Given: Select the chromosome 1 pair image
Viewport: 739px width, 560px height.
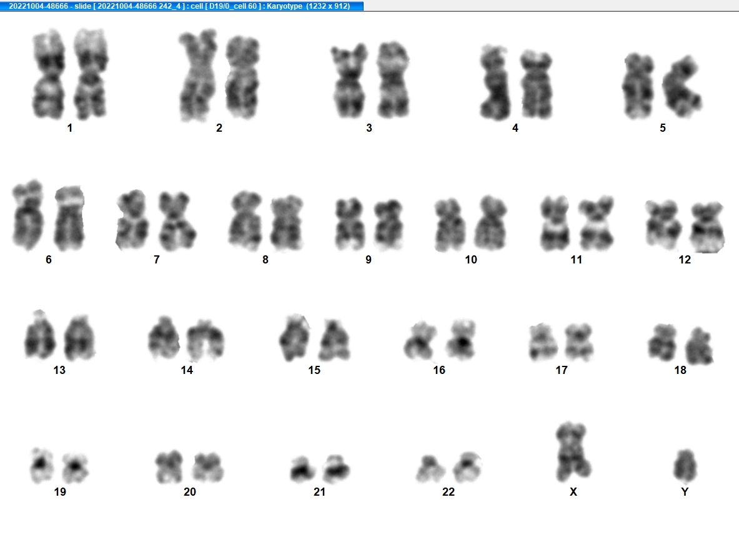Looking at the screenshot, I should [x=70, y=74].
